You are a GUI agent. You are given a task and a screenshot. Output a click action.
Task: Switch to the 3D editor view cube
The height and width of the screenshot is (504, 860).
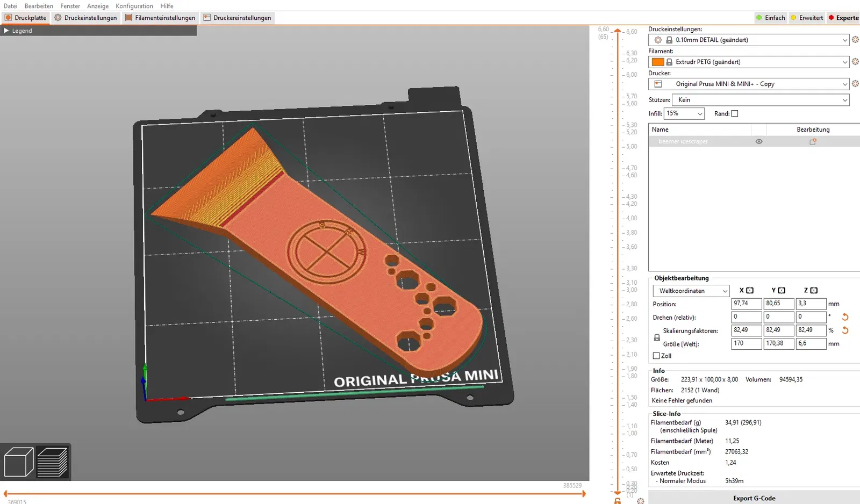(19, 462)
